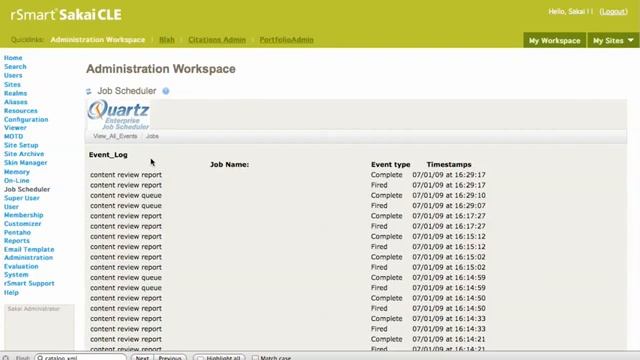Open the Site Setup tool
This screenshot has width=640, height=360.
(x=21, y=145)
